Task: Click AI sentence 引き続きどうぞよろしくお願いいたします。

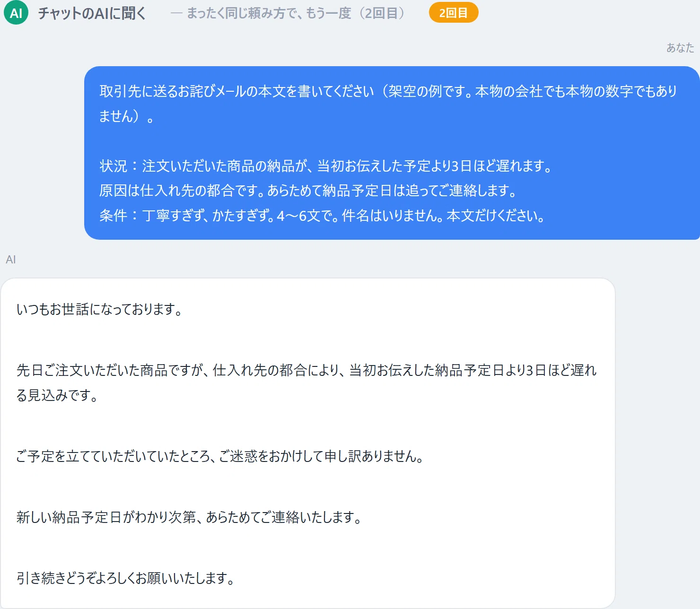Action: click(126, 578)
